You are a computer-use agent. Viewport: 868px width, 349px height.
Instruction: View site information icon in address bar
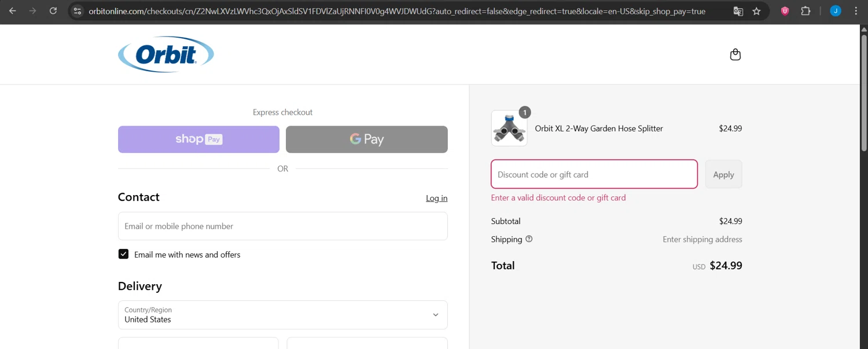click(x=77, y=11)
